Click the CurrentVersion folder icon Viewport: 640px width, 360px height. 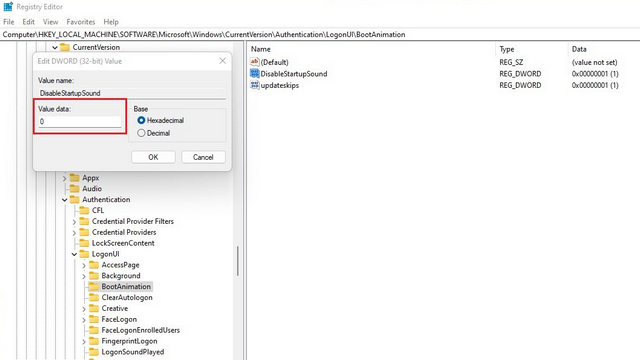(65, 47)
